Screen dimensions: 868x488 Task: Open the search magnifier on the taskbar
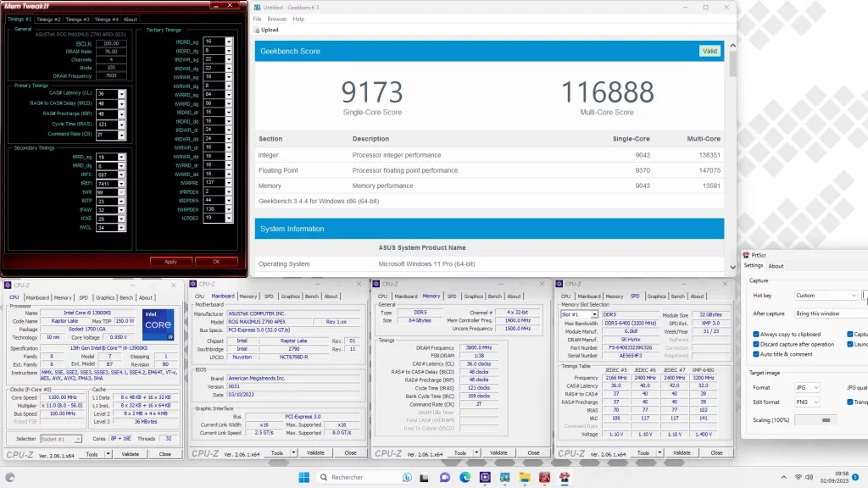click(x=324, y=477)
